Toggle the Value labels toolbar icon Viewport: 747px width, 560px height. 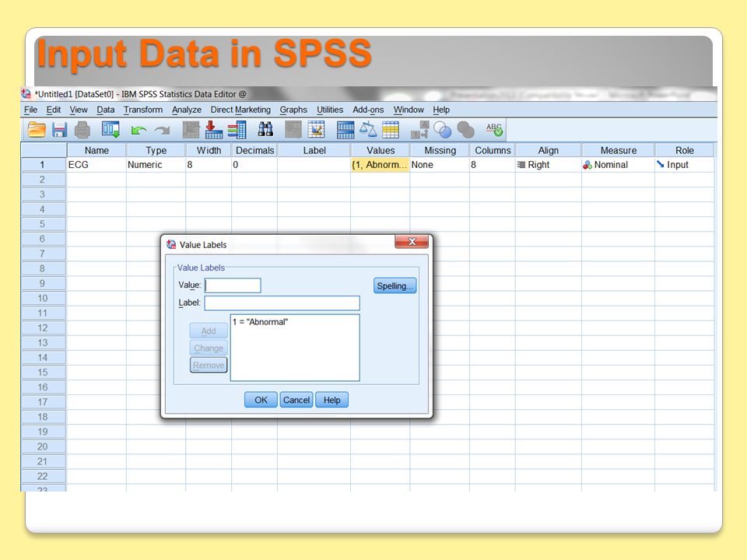(x=420, y=130)
